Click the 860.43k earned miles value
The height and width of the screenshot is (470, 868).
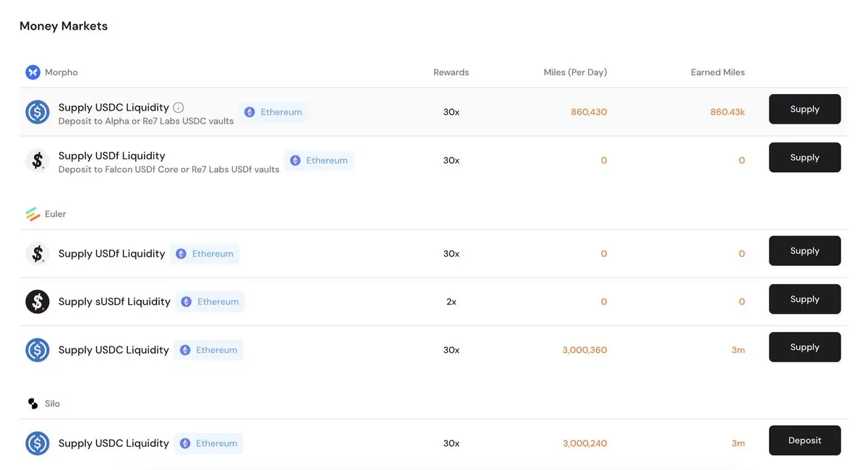coord(728,112)
